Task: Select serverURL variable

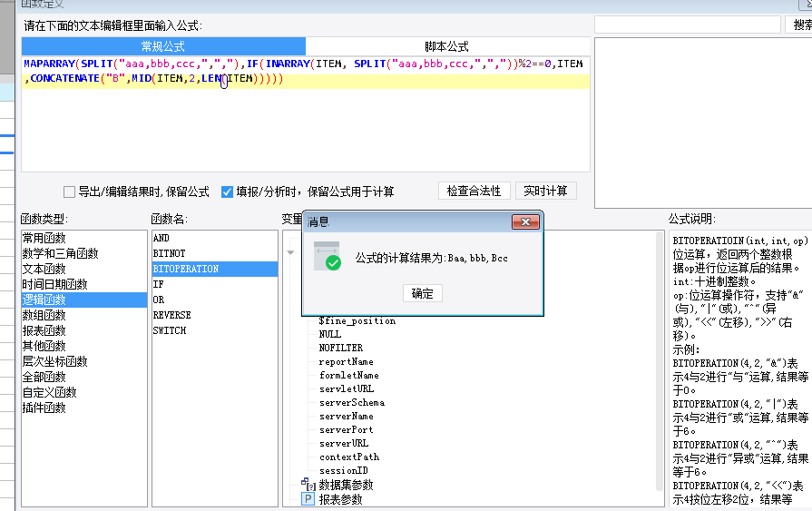Action: coord(344,443)
